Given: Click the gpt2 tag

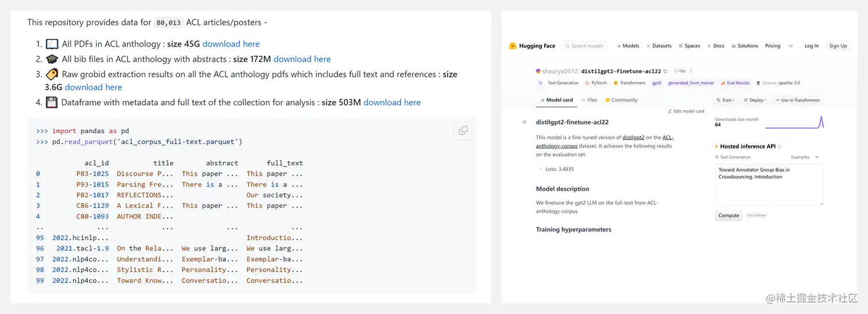Looking at the screenshot, I should click(657, 83).
